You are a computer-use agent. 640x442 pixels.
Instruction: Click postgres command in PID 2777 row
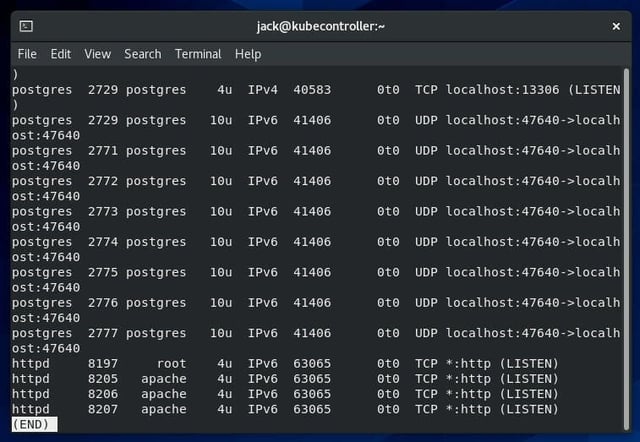42,333
